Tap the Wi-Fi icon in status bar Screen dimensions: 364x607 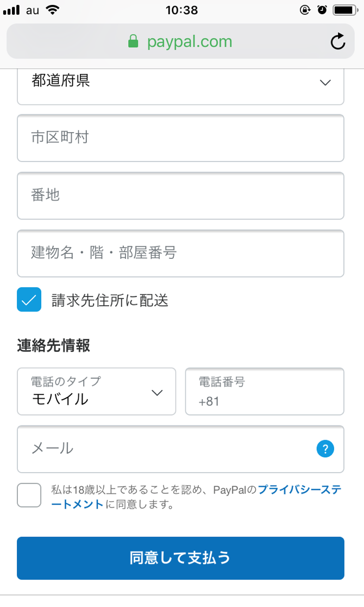[x=53, y=10]
